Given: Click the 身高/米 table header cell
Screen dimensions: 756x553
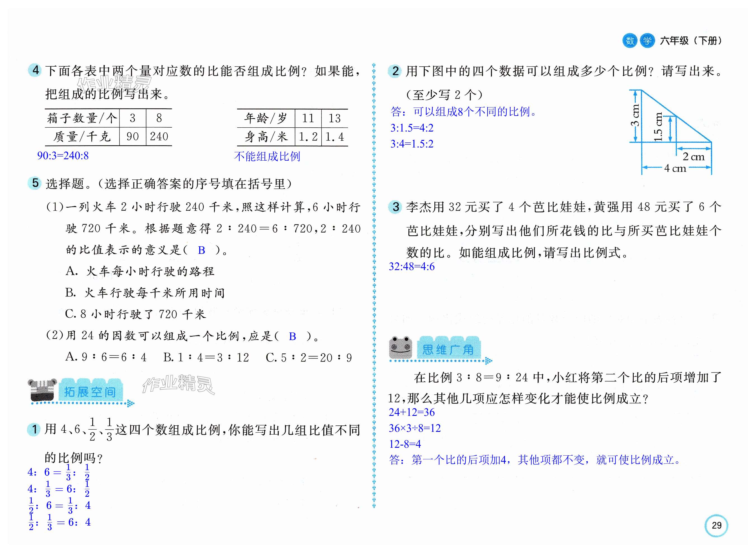Looking at the screenshot, I should (x=266, y=137).
